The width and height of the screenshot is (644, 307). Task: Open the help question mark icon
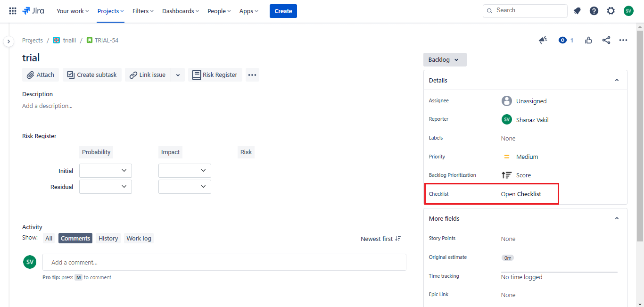coord(594,11)
